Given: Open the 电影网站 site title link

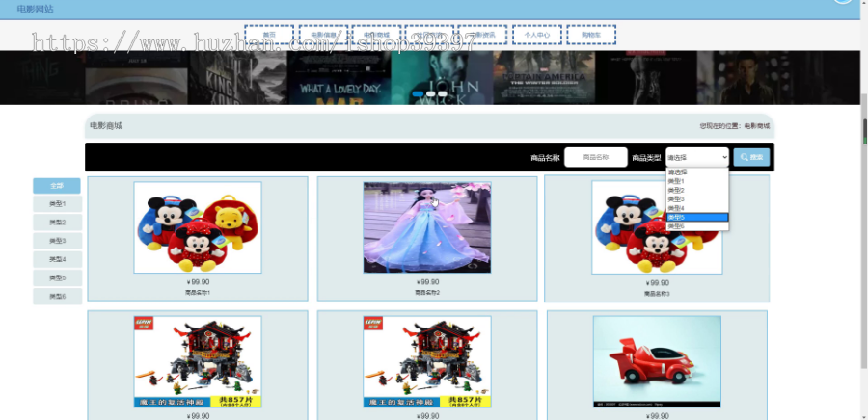Looking at the screenshot, I should pos(36,9).
